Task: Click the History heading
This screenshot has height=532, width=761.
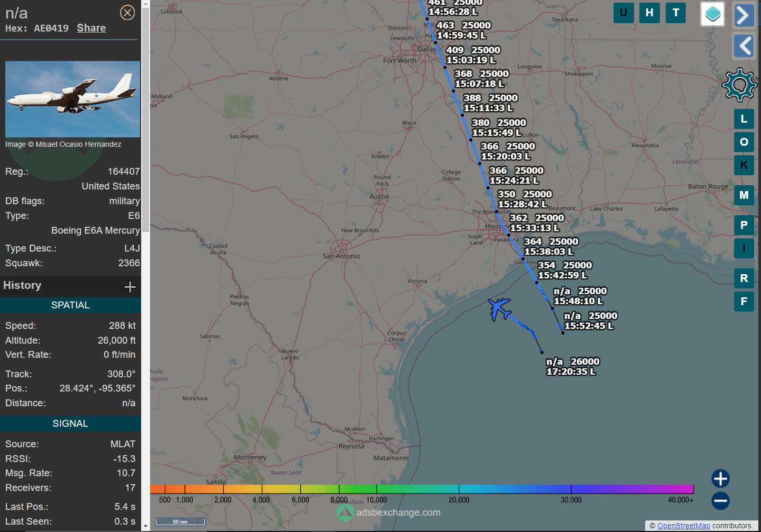Action: 22,285
